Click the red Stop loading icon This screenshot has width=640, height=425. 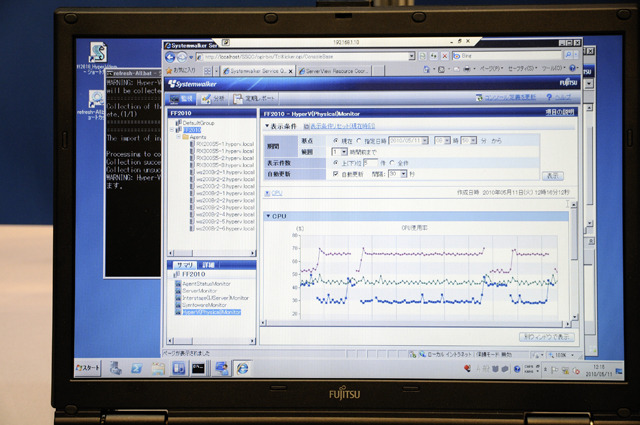pyautogui.click(x=445, y=56)
